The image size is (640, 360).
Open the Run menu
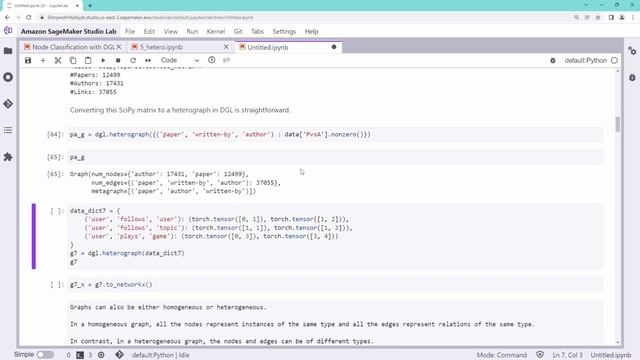[192, 31]
